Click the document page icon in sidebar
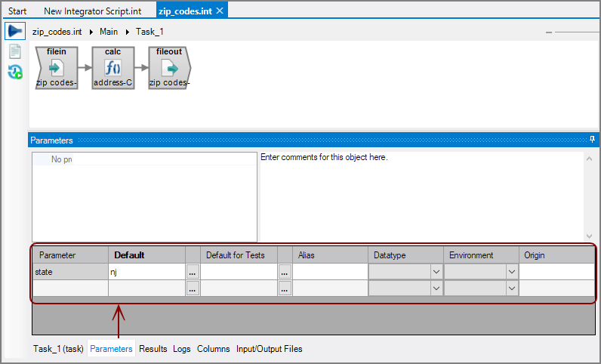 pyautogui.click(x=15, y=52)
